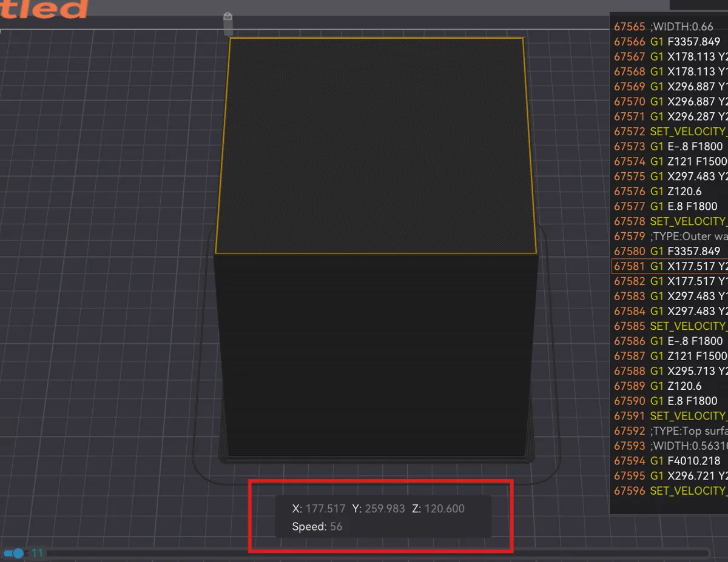Select line 67582 G1 X177.517
728x562 pixels.
(x=670, y=281)
